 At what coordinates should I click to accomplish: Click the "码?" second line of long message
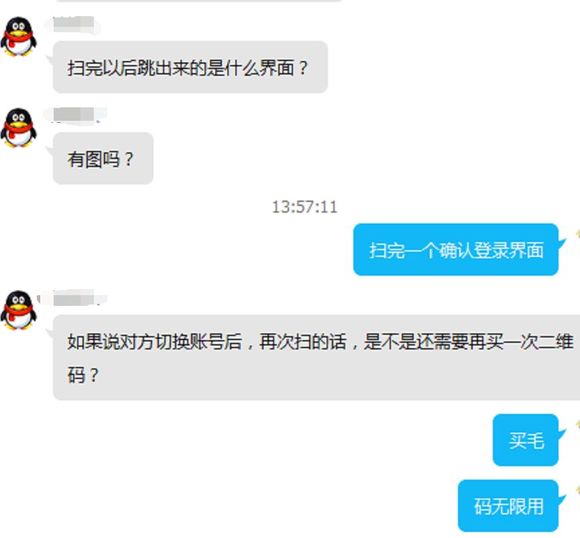[x=83, y=374]
